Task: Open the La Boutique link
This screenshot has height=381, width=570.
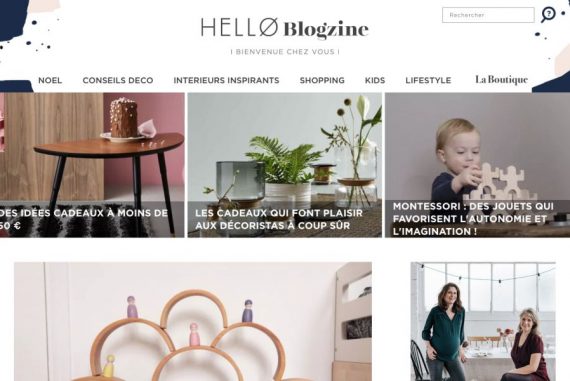Action: click(x=501, y=80)
